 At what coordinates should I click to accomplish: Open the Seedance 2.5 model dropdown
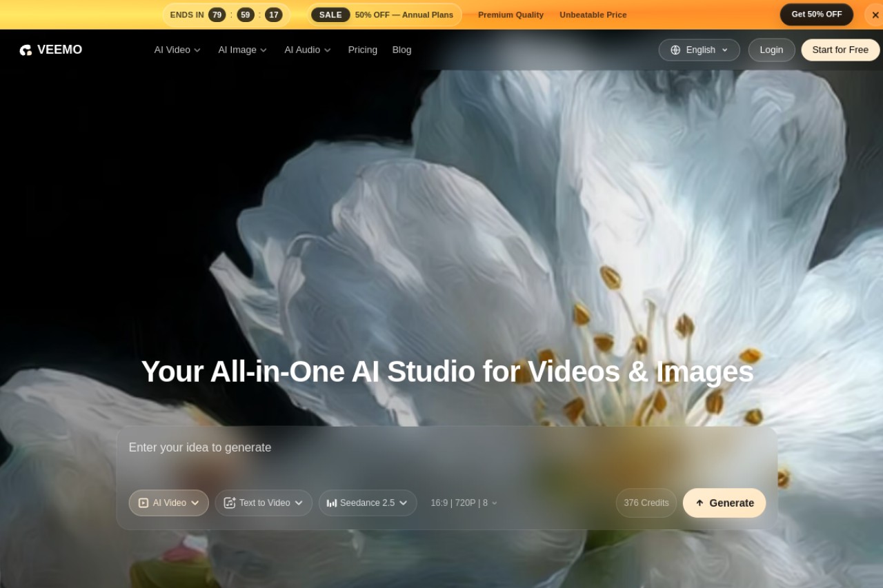click(x=368, y=503)
